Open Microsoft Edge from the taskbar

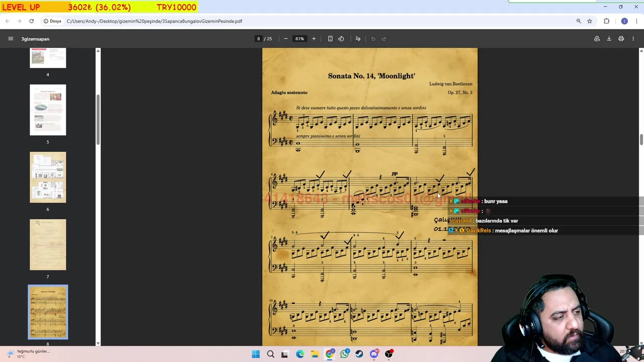300,354
